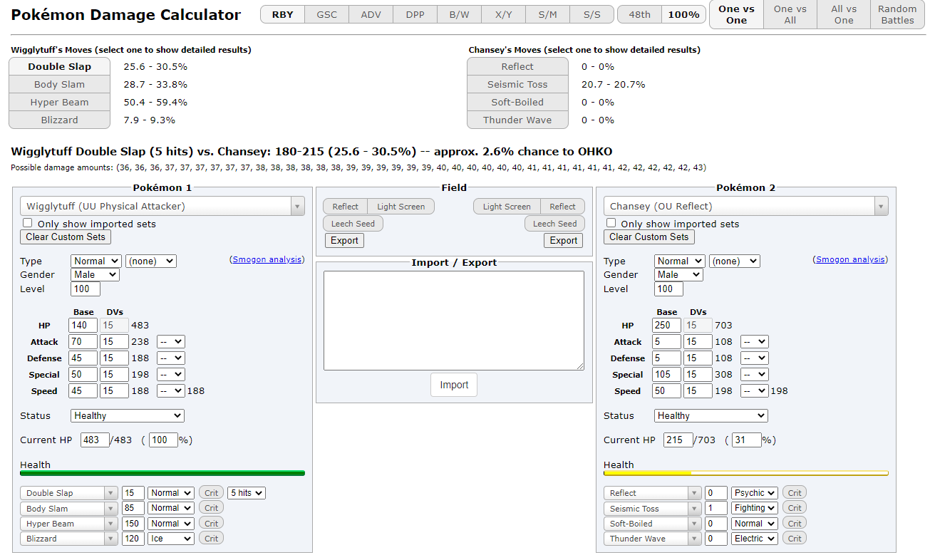Enable 'Only show imported sets' for Pokémon 1

pos(28,223)
